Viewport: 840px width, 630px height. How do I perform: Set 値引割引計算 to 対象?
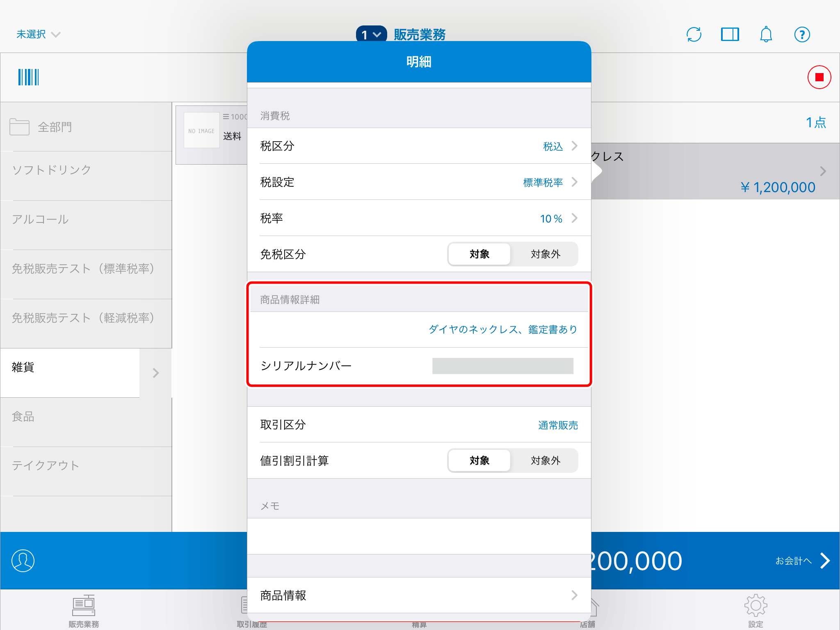(x=479, y=460)
